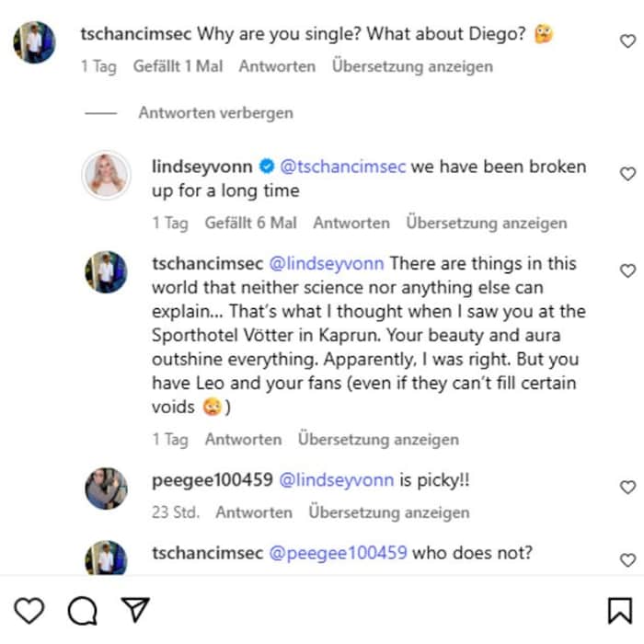Viewport: 644px width, 644px height.
Task: Share the post via the paper plane icon
Action: pos(135,609)
